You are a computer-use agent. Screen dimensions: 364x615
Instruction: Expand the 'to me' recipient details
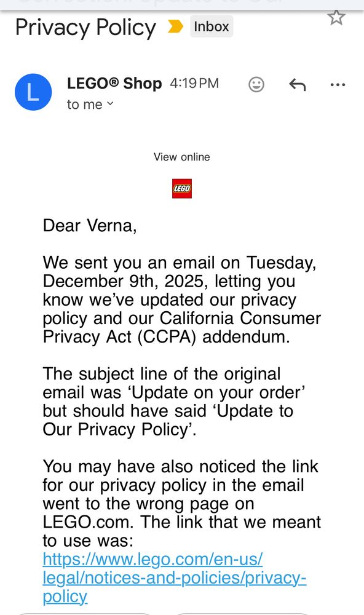(x=84, y=105)
